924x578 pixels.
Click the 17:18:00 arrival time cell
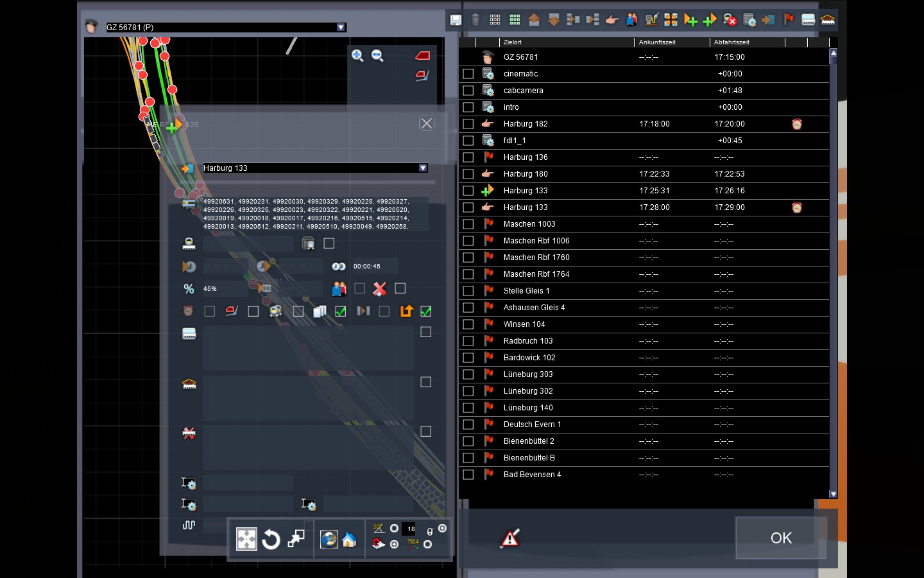tap(654, 124)
